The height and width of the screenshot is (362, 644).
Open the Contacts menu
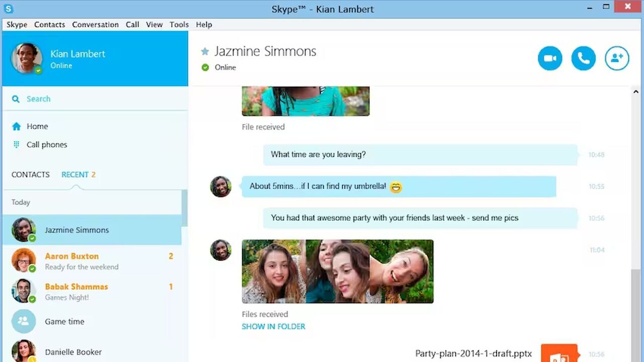49,25
